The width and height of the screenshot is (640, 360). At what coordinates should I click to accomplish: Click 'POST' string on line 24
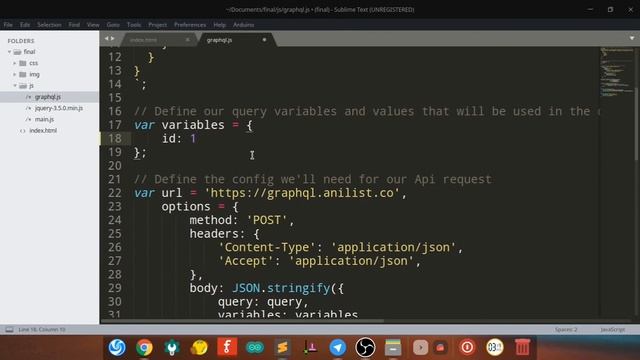[267, 220]
